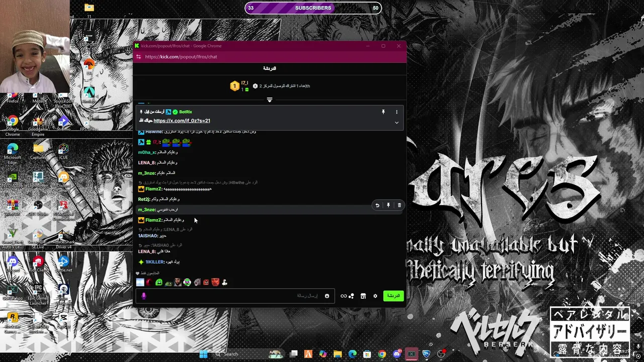Open the pinned x.com/if_0z link
This screenshot has width=644, height=362.
(x=182, y=121)
